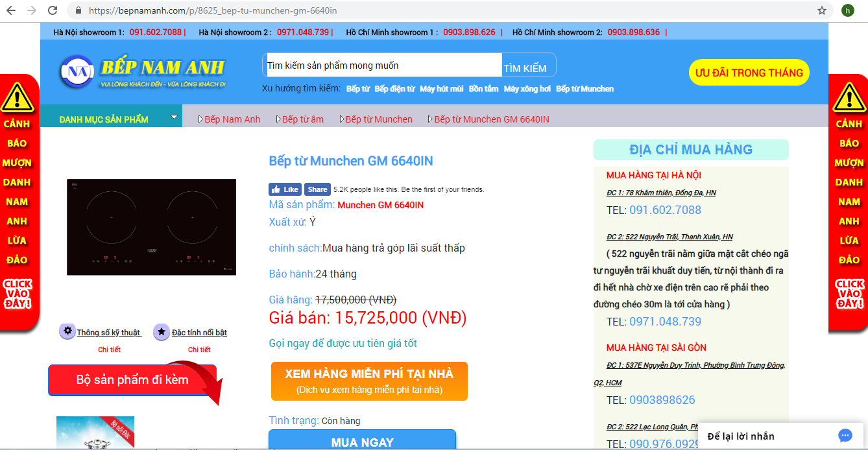Screen dimensions: 868x450
Task: Open the Bếp từ âm breadcrumb
Action: pyautogui.click(x=302, y=119)
